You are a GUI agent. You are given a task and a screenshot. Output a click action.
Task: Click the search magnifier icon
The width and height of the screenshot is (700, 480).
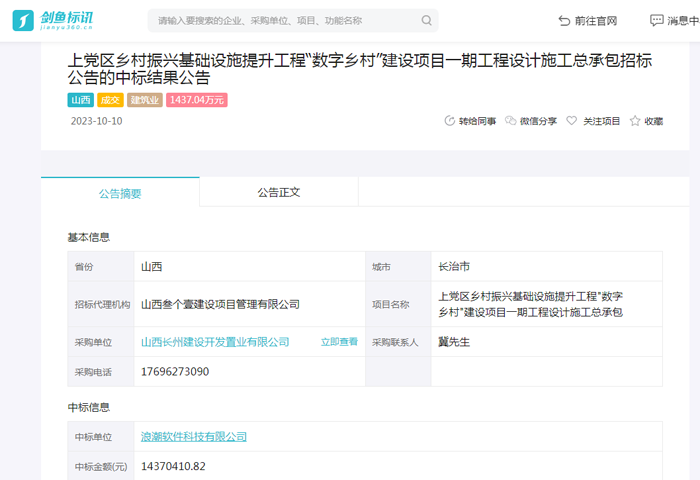pyautogui.click(x=426, y=21)
